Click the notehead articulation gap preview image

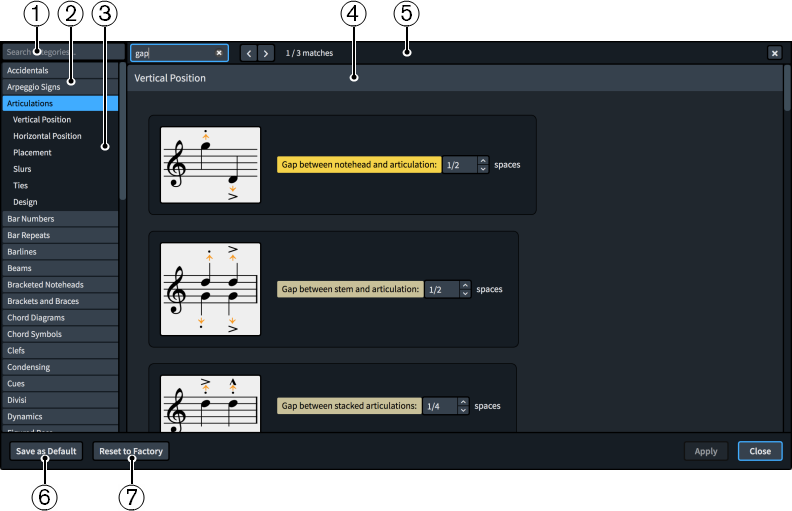211,165
